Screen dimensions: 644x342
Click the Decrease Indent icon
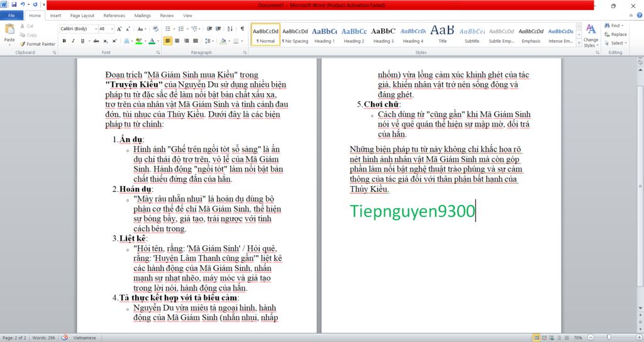point(209,29)
